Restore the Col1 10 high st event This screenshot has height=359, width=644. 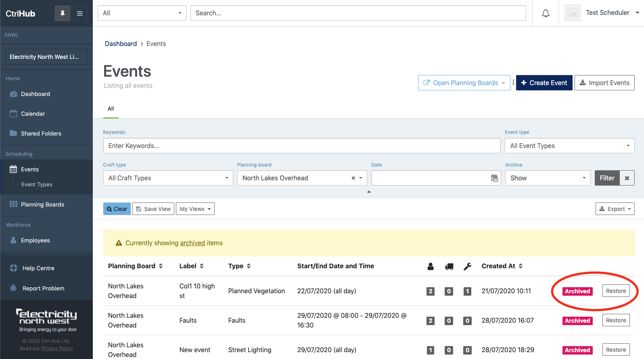(616, 291)
